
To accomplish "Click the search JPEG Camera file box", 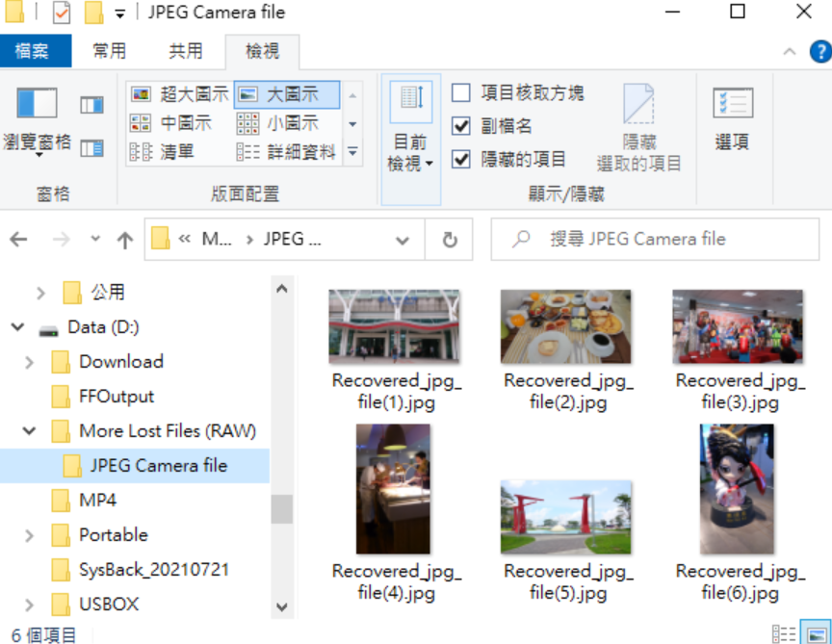I will coord(655,240).
